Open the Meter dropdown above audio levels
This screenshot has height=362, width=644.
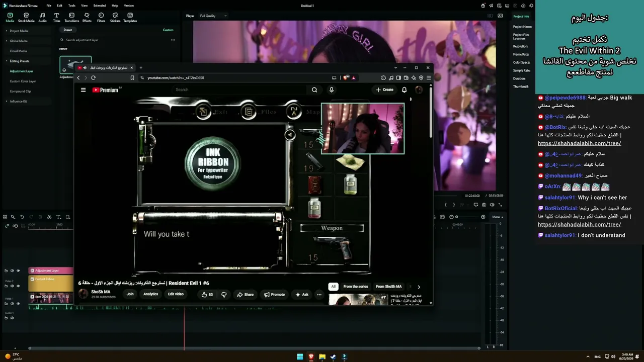click(497, 217)
